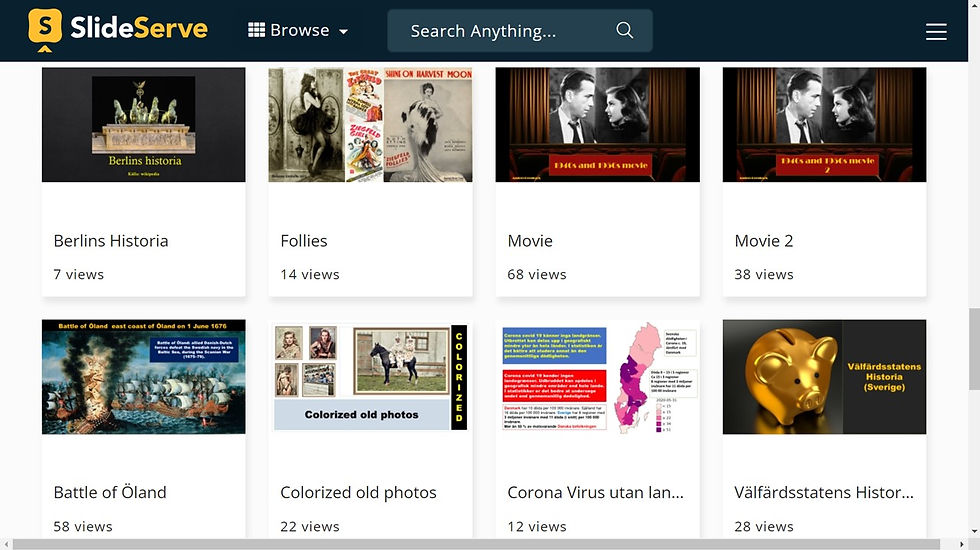The width and height of the screenshot is (980, 550).
Task: Click the 68 views text
Action: [537, 274]
